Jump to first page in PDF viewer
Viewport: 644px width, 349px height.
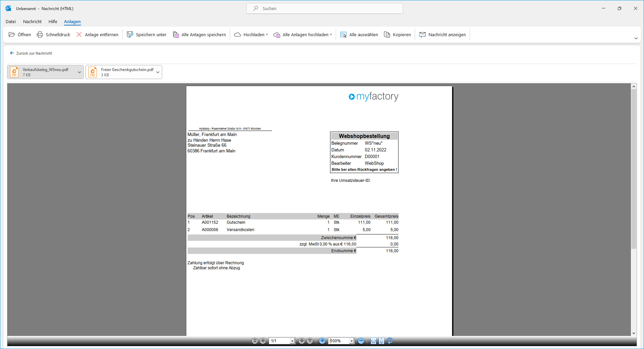point(255,341)
